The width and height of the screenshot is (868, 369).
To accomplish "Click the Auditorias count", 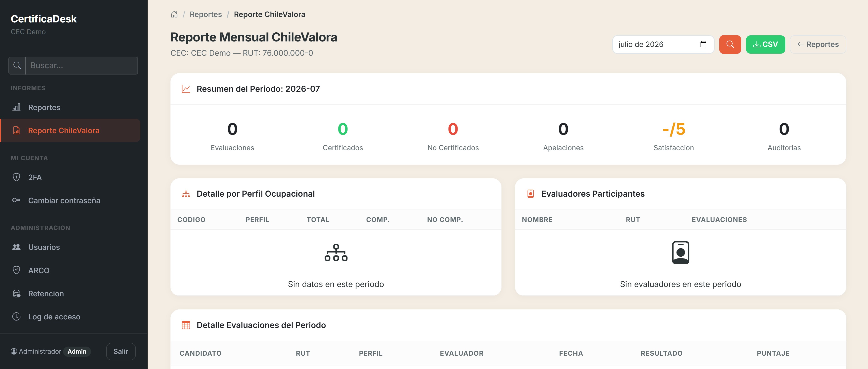I will coord(784,129).
